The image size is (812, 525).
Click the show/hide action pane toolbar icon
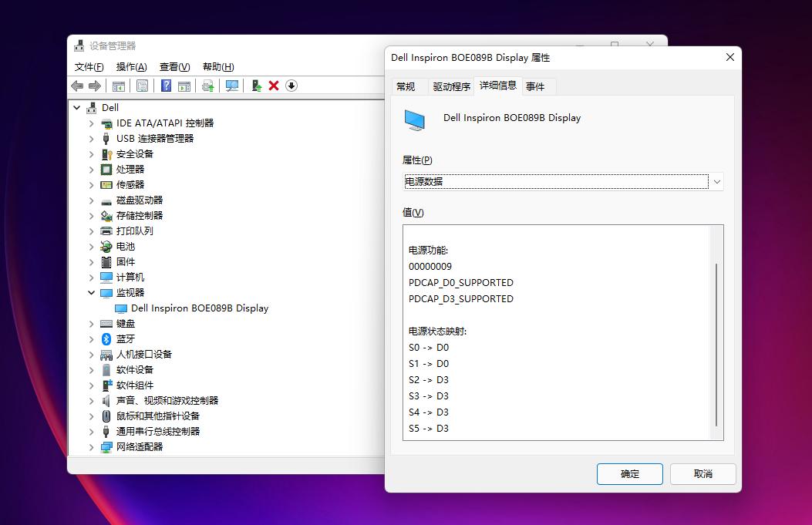pyautogui.click(x=184, y=86)
